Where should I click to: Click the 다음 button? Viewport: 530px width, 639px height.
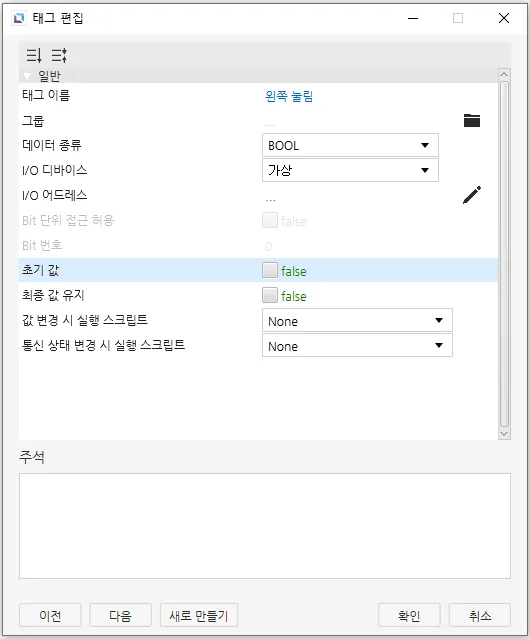pos(121,615)
